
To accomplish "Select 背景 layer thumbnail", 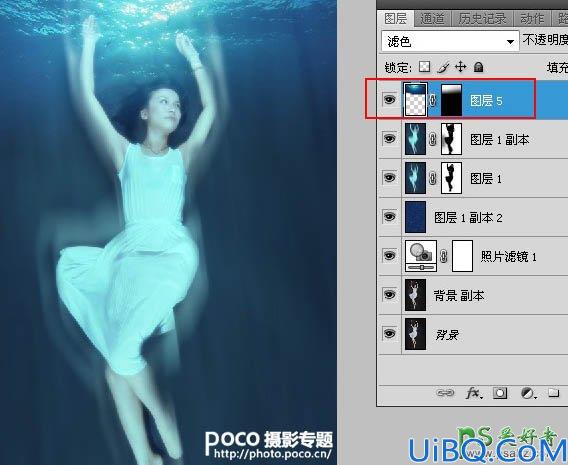I will [x=415, y=334].
